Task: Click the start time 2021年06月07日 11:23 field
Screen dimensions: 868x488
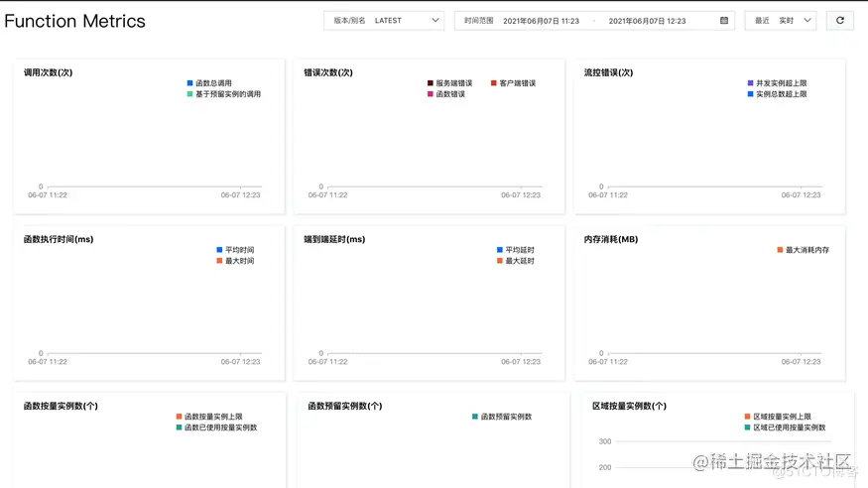Action: point(541,21)
